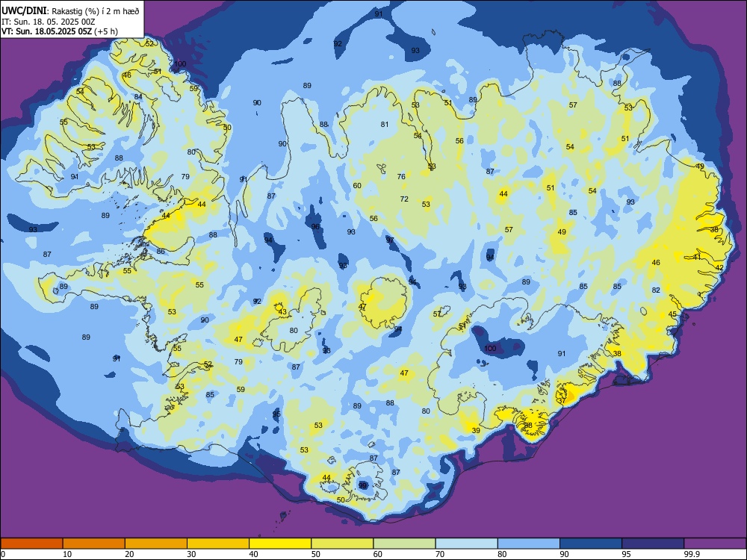This screenshot has height=560, width=747.
Task: Click the legend tick label '30'
Action: point(191,554)
